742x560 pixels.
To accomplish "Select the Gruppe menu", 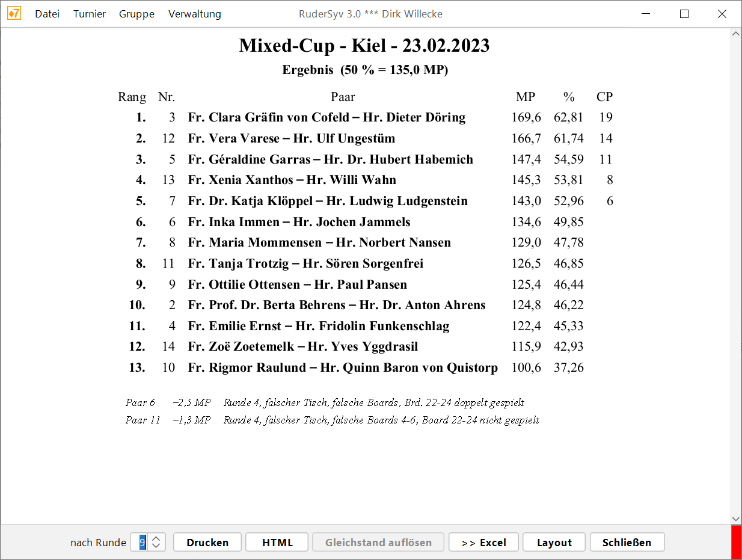I will pos(136,14).
